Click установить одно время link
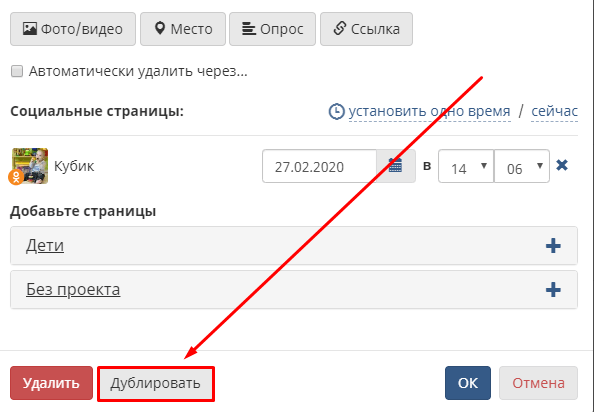 430,111
